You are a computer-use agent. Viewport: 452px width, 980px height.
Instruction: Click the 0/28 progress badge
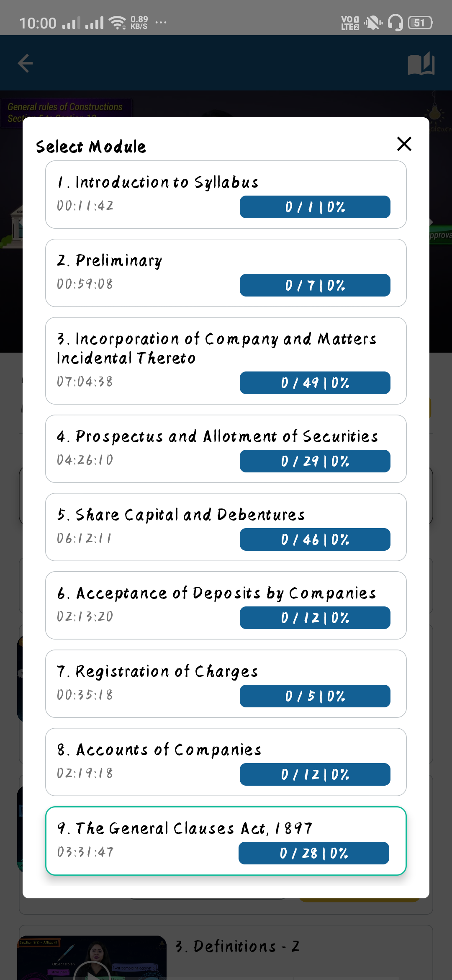[313, 853]
